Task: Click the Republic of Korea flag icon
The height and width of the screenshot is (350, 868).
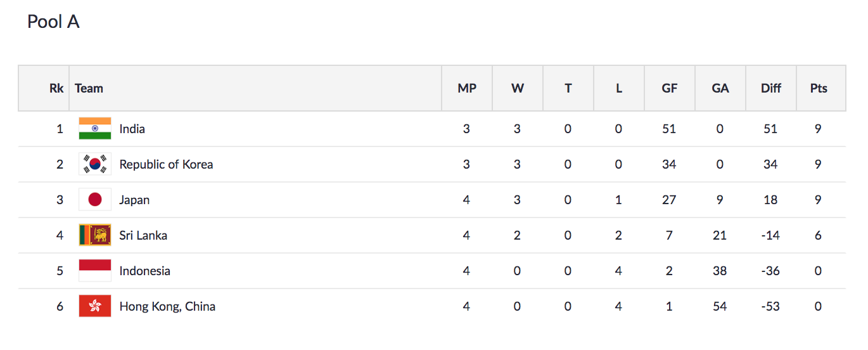Action: coord(95,164)
